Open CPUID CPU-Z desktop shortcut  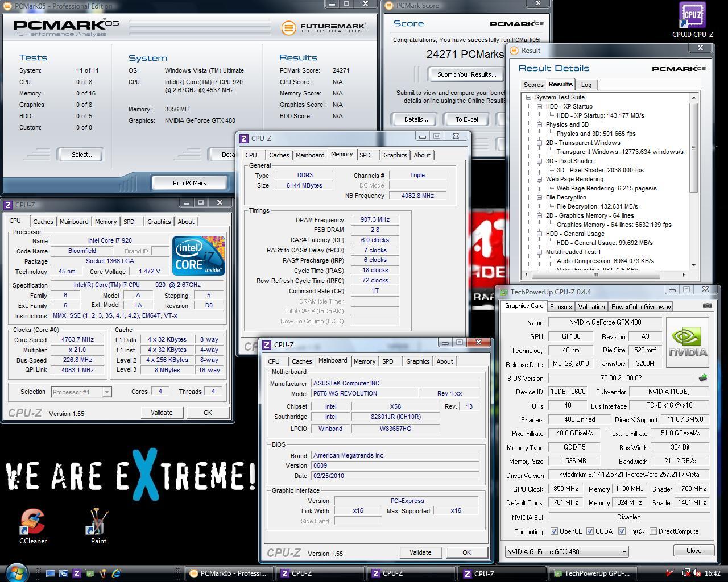692,20
